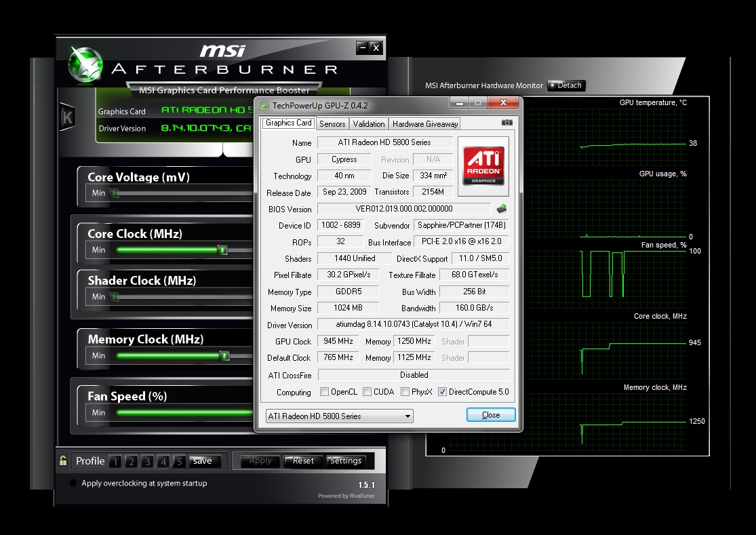Select profile slot 3
Screen dimensions: 756x535
pyautogui.click(x=147, y=462)
